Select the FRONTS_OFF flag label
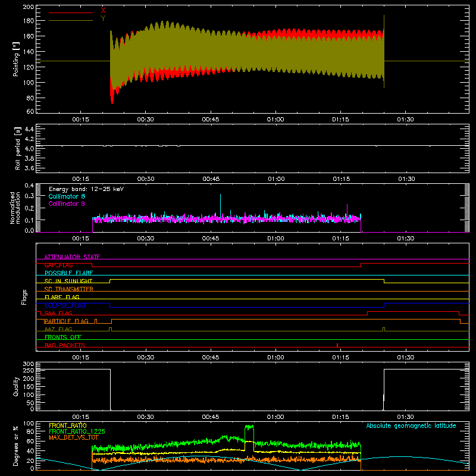476x476 pixels. pyautogui.click(x=63, y=337)
